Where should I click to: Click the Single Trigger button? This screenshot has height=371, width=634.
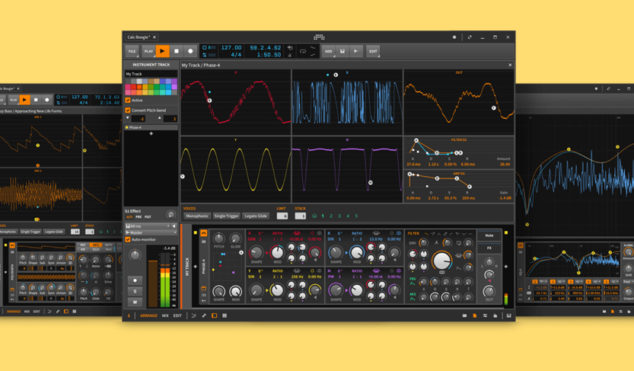226,216
